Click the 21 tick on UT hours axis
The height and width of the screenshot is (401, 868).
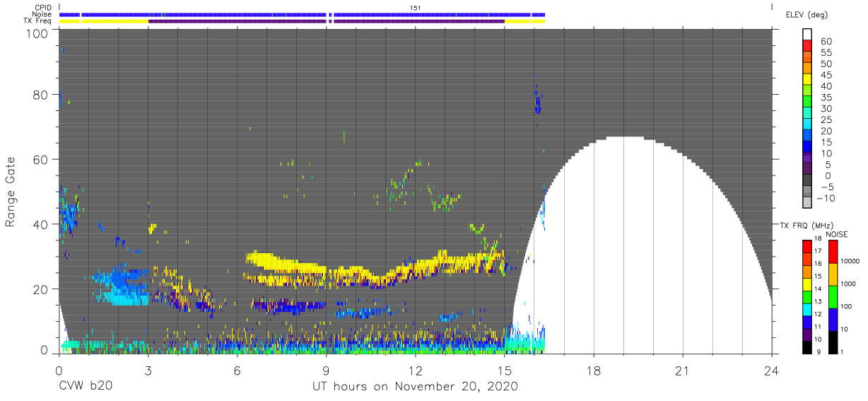pos(683,370)
